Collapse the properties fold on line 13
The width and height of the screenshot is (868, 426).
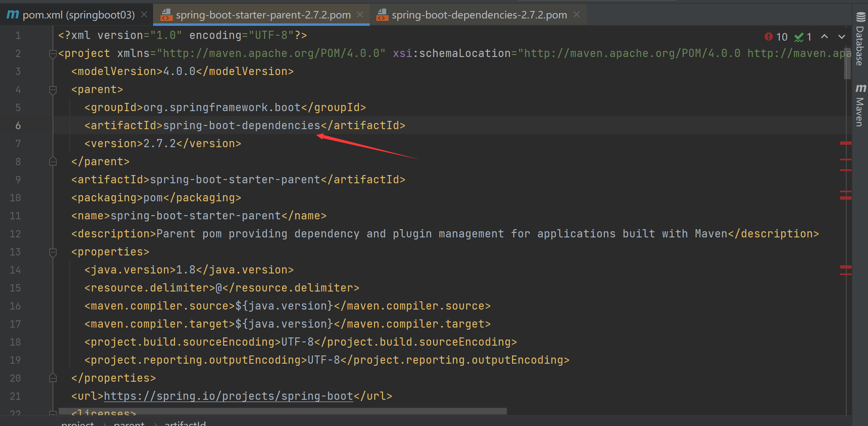click(x=53, y=252)
